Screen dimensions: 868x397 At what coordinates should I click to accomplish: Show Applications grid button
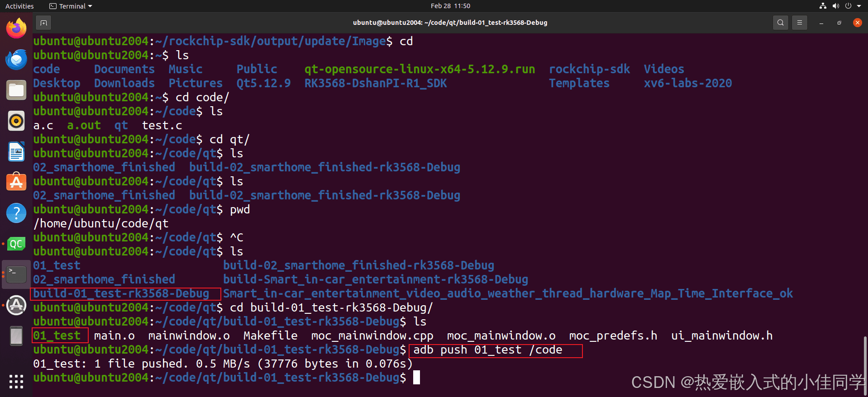[x=16, y=382]
